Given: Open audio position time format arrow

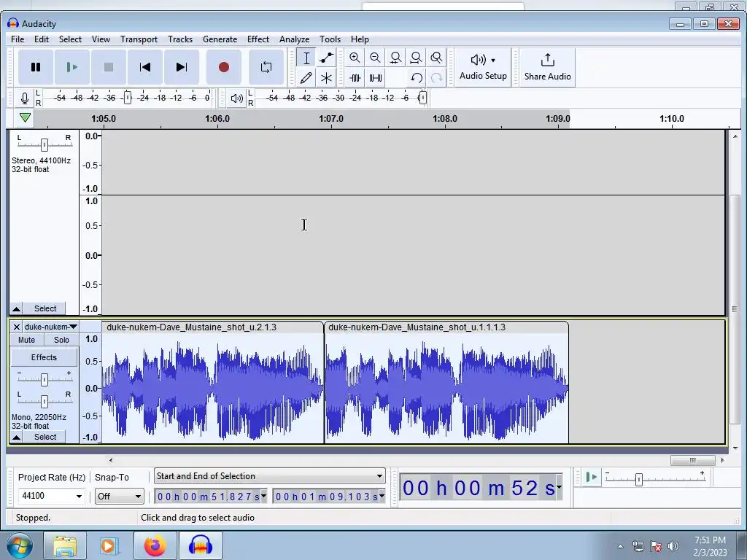Looking at the screenshot, I should click(560, 487).
